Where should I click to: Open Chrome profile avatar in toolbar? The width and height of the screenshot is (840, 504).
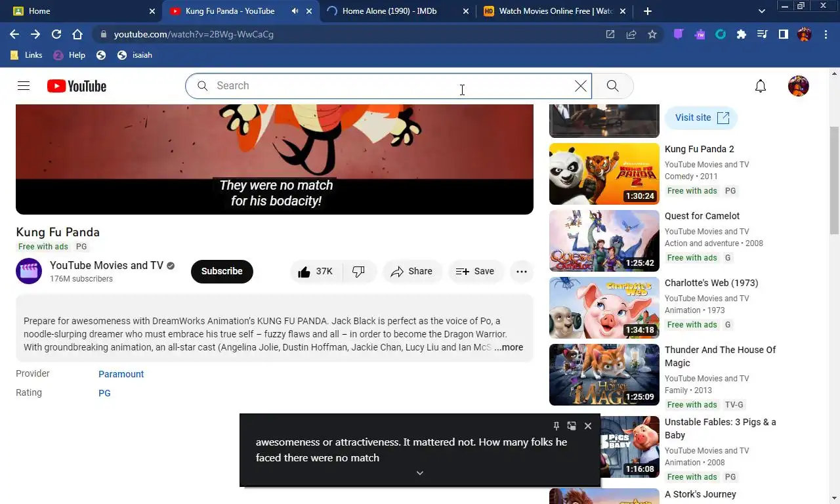pyautogui.click(x=805, y=34)
